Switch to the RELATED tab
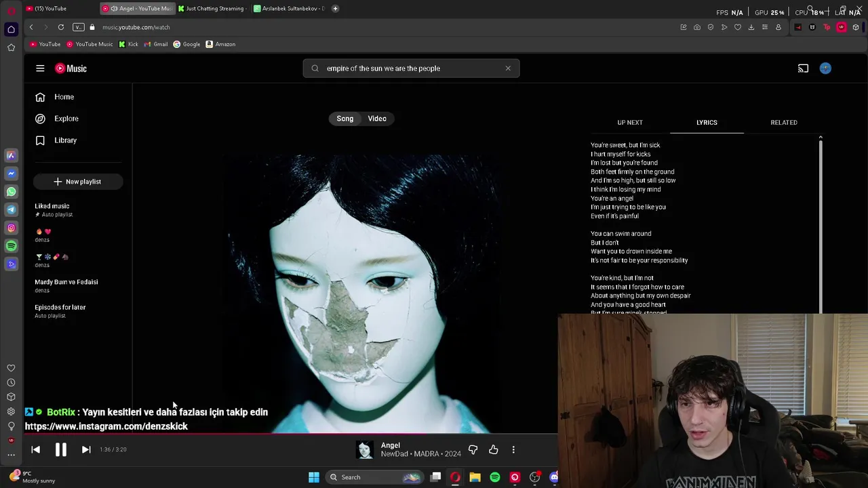This screenshot has width=868, height=488. (x=784, y=123)
